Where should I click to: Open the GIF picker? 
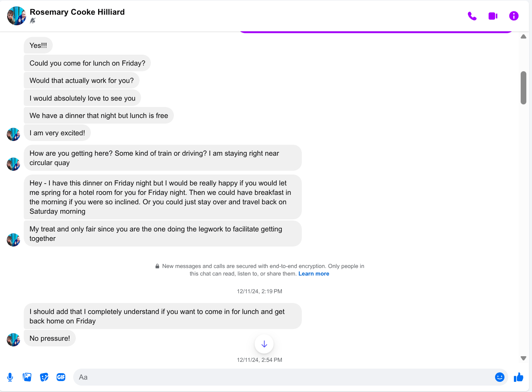61,377
